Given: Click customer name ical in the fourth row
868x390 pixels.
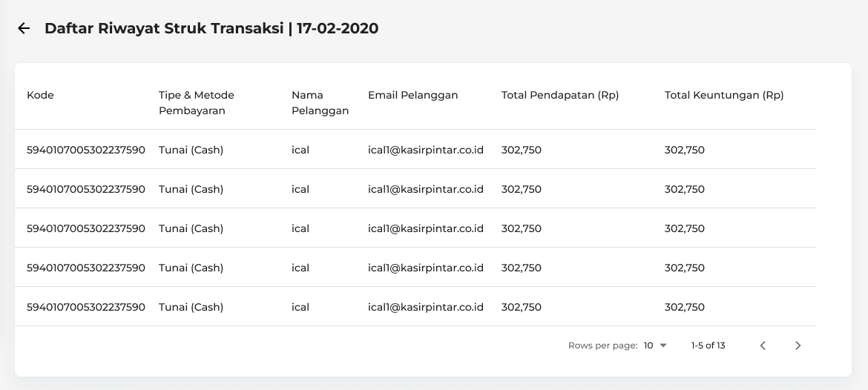Looking at the screenshot, I should [300, 268].
